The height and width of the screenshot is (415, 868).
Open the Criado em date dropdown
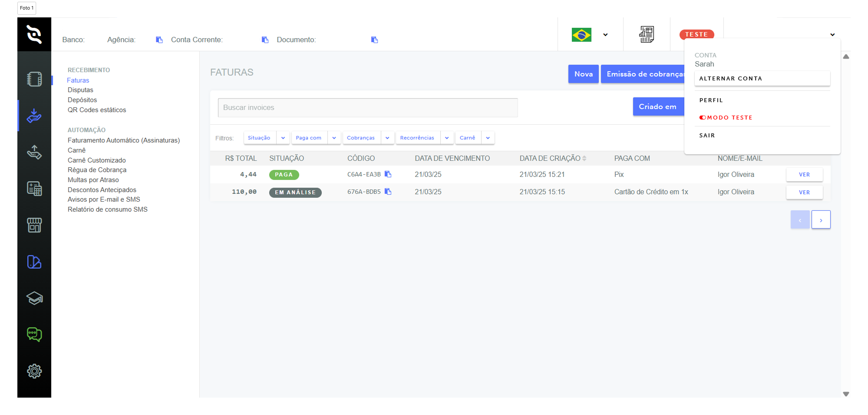(658, 106)
